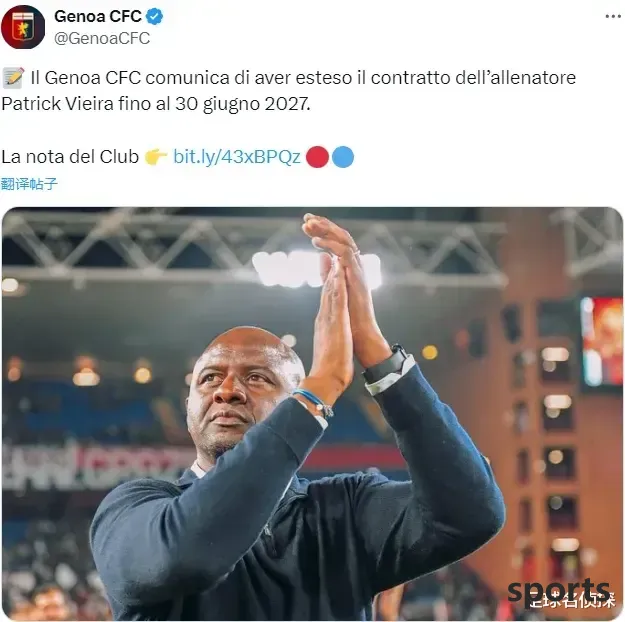Click the red circle emoji

317,157
